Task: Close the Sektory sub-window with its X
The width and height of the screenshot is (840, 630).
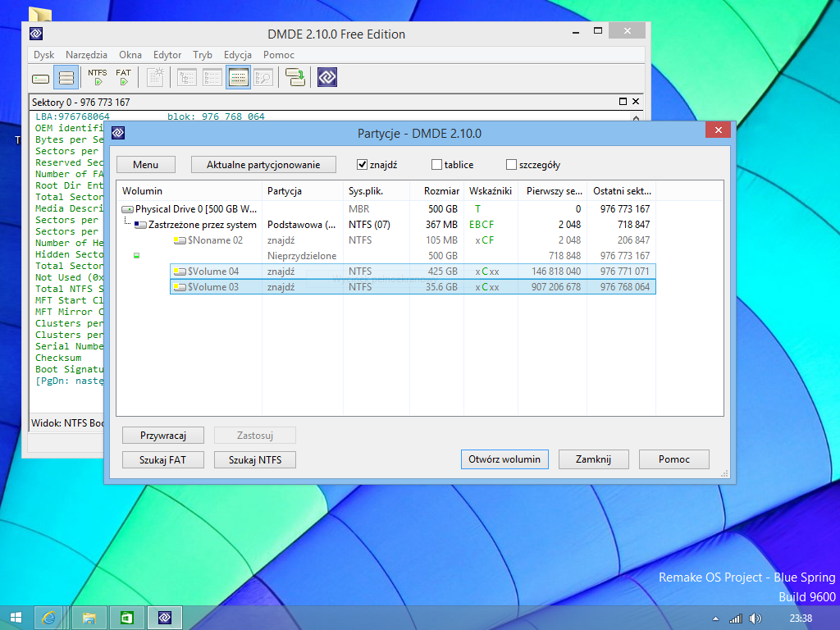Action: [636, 102]
